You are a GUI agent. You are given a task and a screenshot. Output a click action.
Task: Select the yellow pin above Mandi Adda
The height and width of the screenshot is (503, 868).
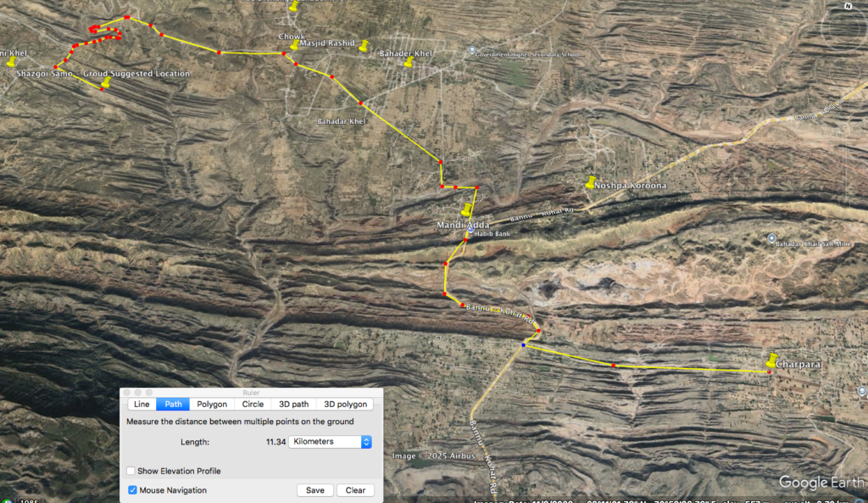click(x=467, y=210)
